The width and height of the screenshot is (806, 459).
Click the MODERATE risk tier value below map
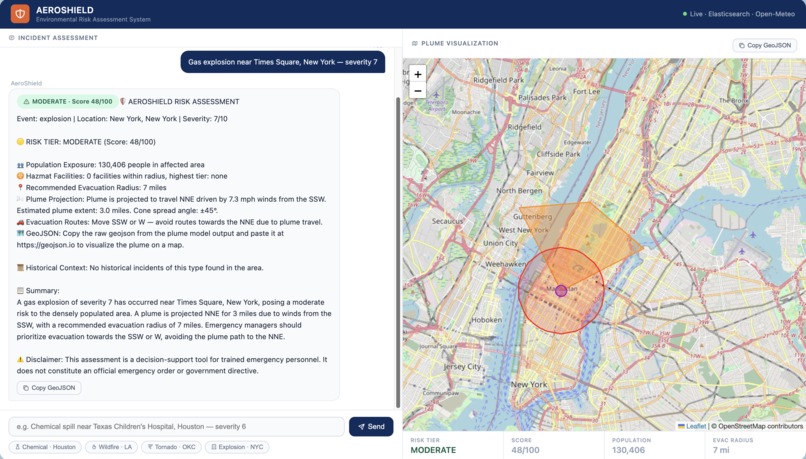click(433, 450)
